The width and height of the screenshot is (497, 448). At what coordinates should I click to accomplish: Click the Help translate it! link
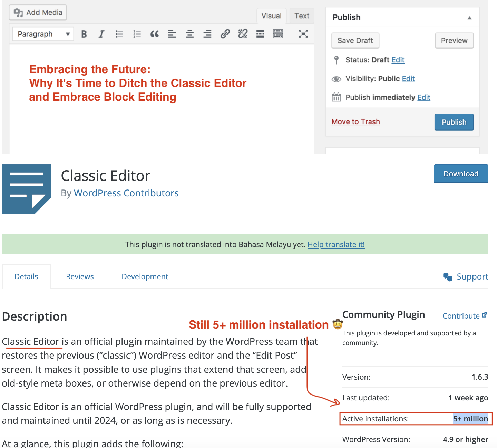pos(336,244)
